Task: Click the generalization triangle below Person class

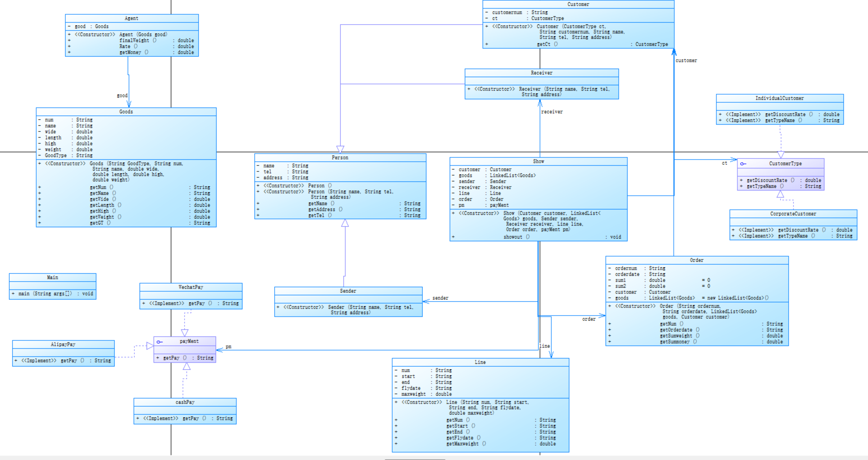Action: (345, 223)
